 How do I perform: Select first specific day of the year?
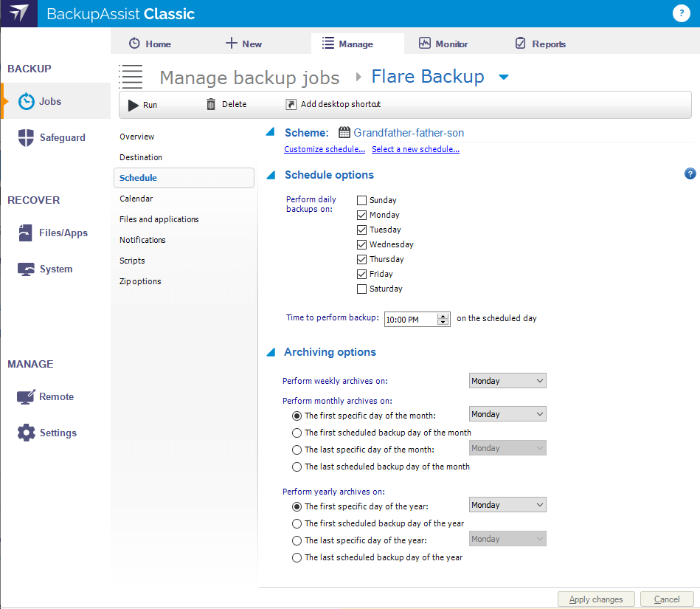point(297,506)
